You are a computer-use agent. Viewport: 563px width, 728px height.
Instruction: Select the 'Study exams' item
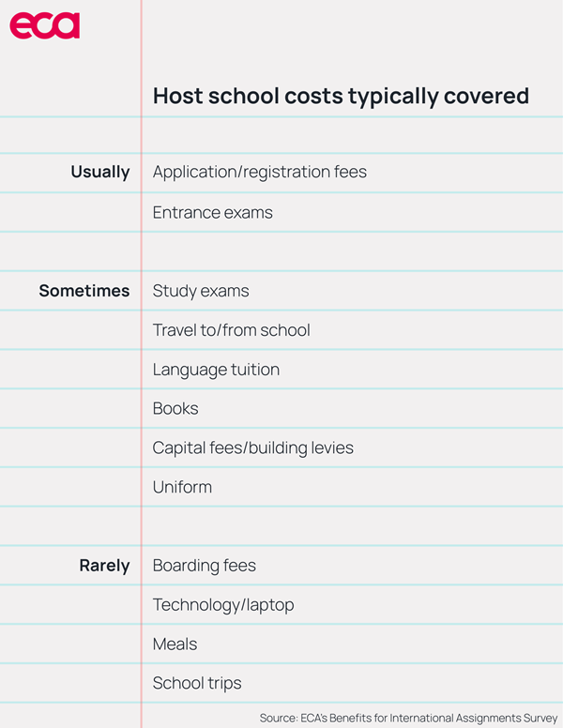201,291
